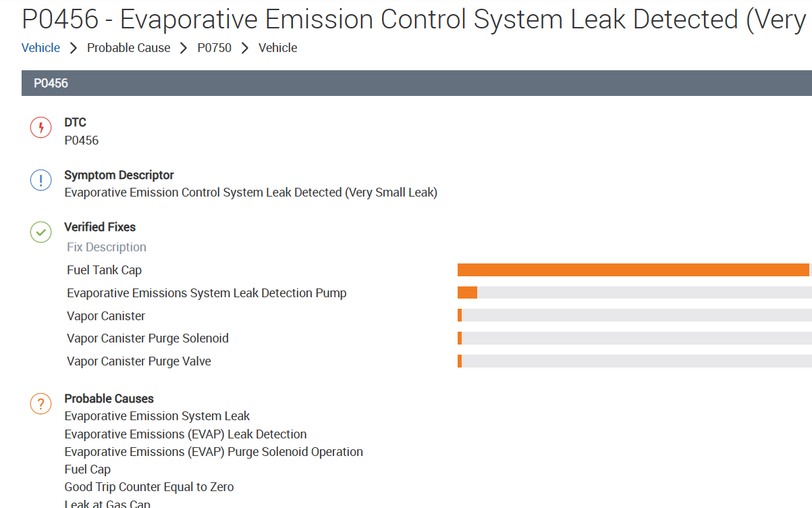Click the chevron after Vehicle breadcrumb link
This screenshot has height=508, width=812.
coord(74,48)
